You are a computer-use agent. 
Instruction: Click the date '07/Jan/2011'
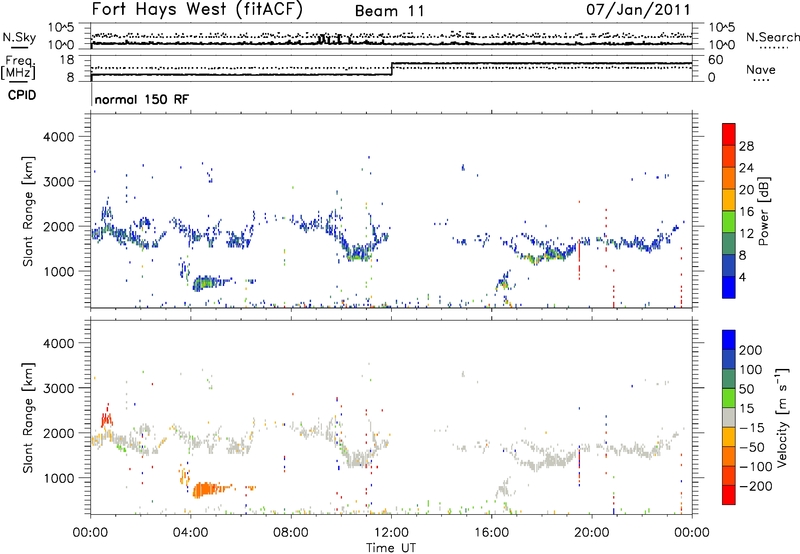pos(638,10)
